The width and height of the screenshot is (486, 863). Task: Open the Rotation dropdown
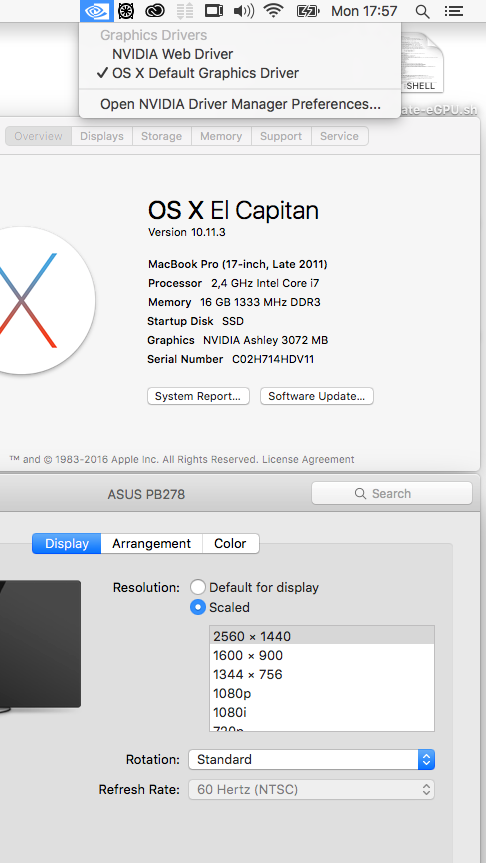point(312,760)
